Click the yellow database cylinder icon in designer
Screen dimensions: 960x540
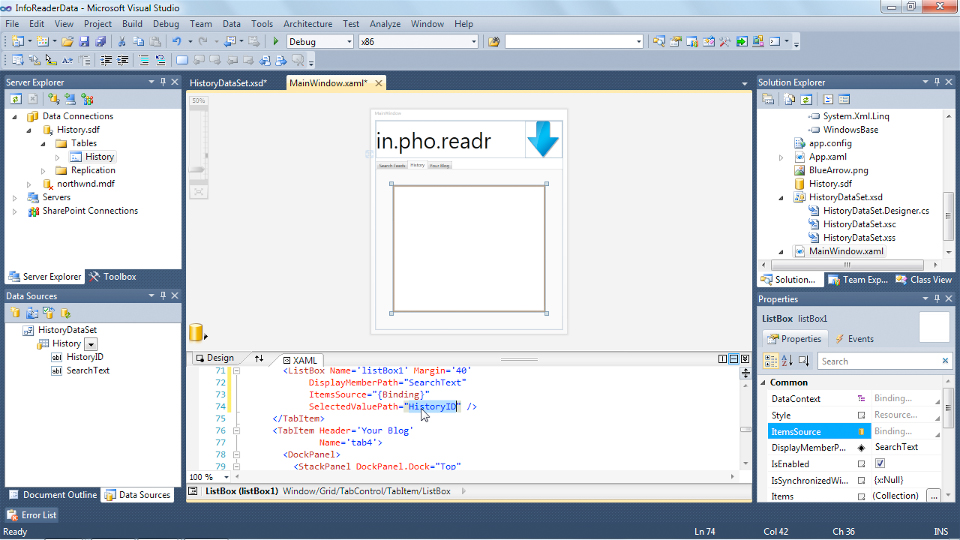(x=197, y=332)
